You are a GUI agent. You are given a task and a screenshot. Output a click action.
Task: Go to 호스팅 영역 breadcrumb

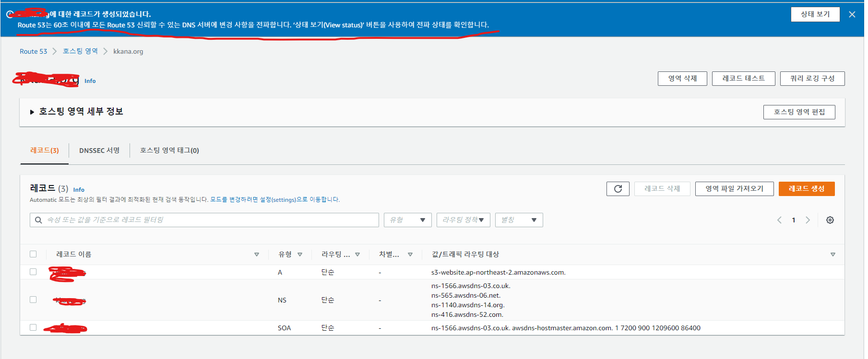coord(80,51)
